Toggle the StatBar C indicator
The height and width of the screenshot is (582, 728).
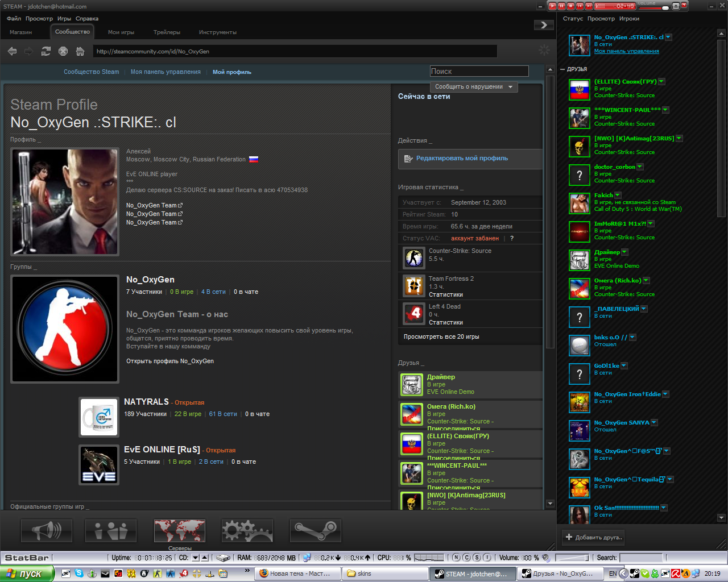[467, 558]
